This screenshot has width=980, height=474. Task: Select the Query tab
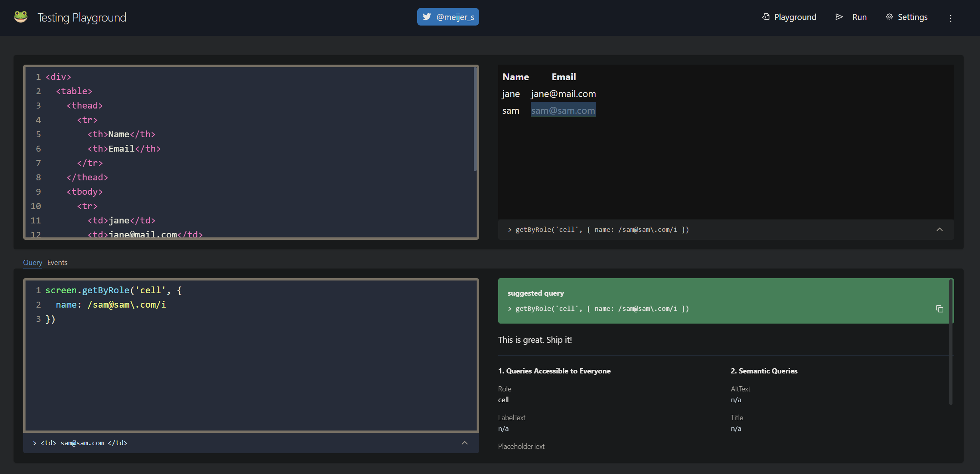[x=32, y=263]
